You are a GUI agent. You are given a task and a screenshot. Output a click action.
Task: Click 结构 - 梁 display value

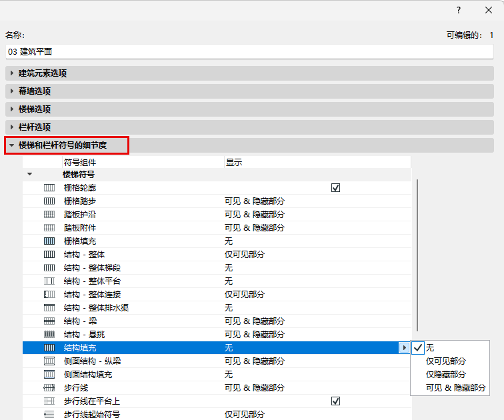point(255,321)
